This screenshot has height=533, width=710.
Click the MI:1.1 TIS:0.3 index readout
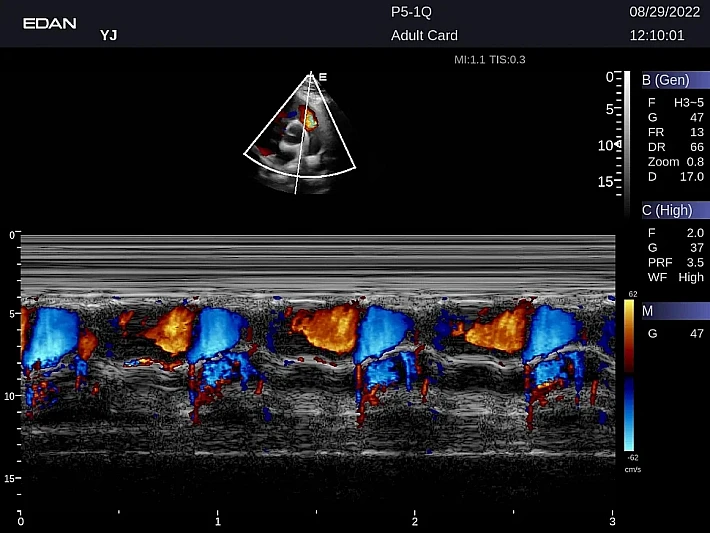click(489, 60)
